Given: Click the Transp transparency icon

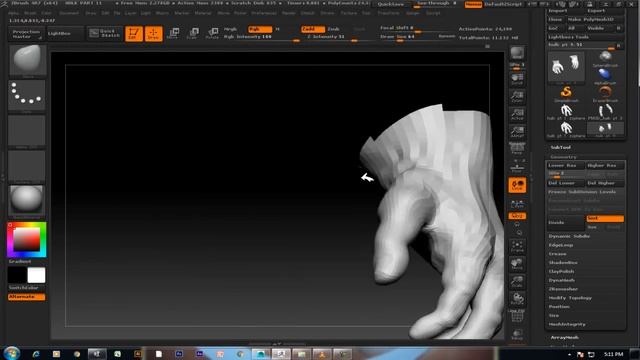Looking at the screenshot, I should [x=517, y=335].
